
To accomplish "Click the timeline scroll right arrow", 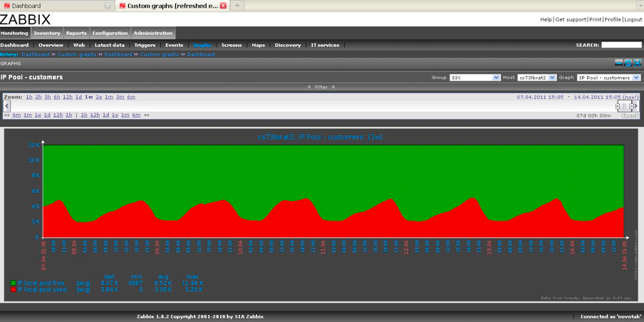I will (636, 106).
